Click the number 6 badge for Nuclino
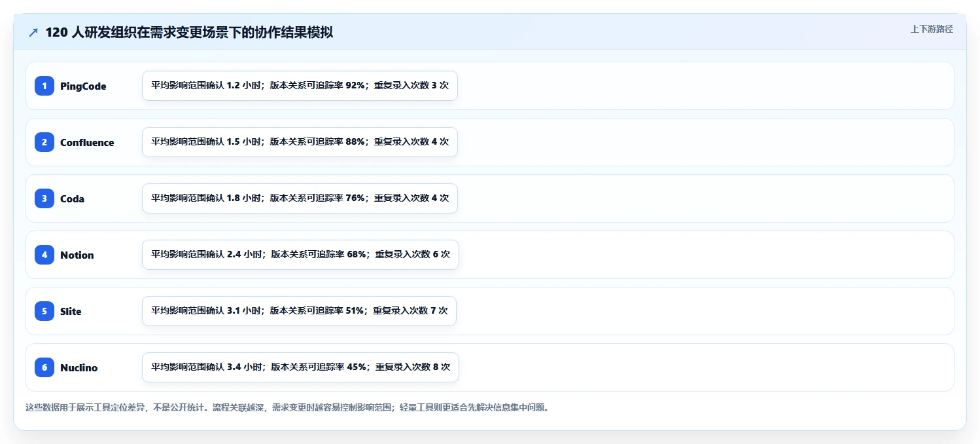The width and height of the screenshot is (980, 444). pyautogui.click(x=44, y=367)
